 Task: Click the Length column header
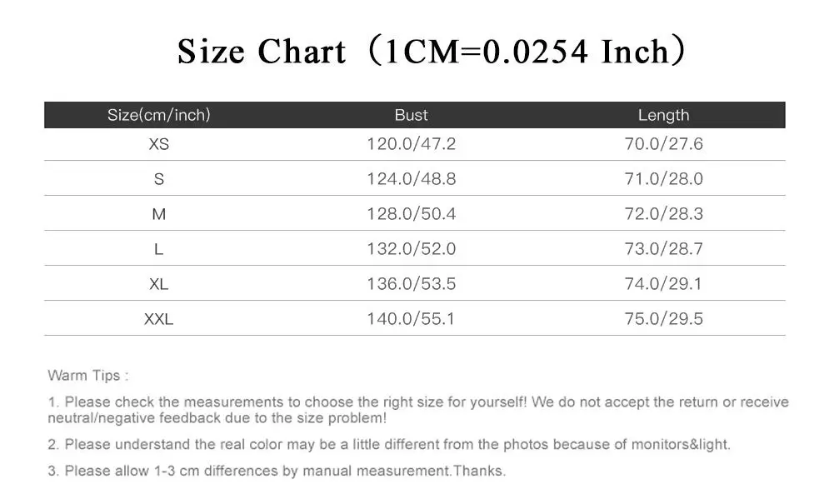(x=664, y=115)
